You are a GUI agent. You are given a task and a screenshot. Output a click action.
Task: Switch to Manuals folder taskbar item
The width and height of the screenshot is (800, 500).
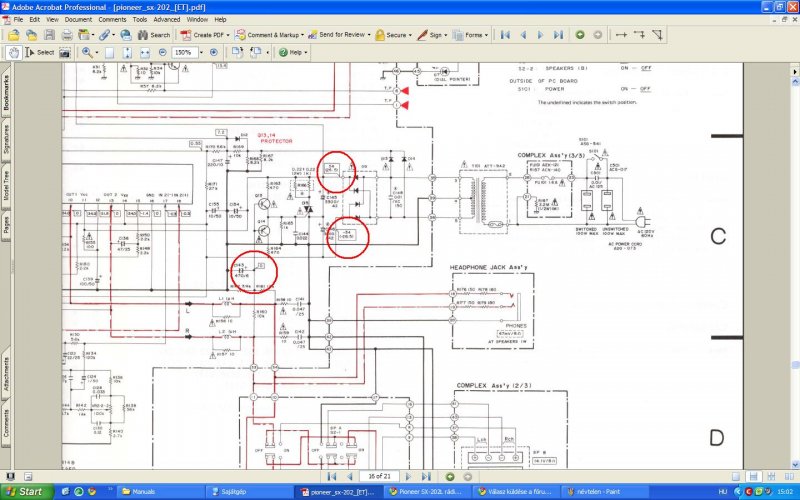(x=161, y=492)
